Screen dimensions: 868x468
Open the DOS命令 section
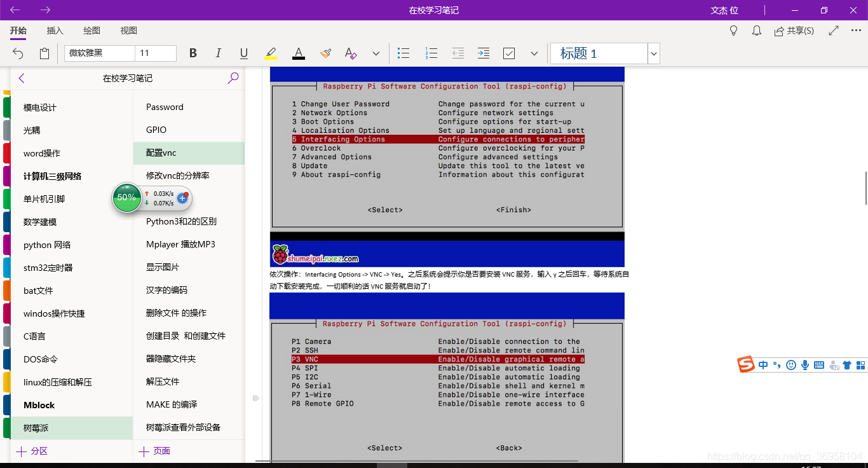click(72, 359)
